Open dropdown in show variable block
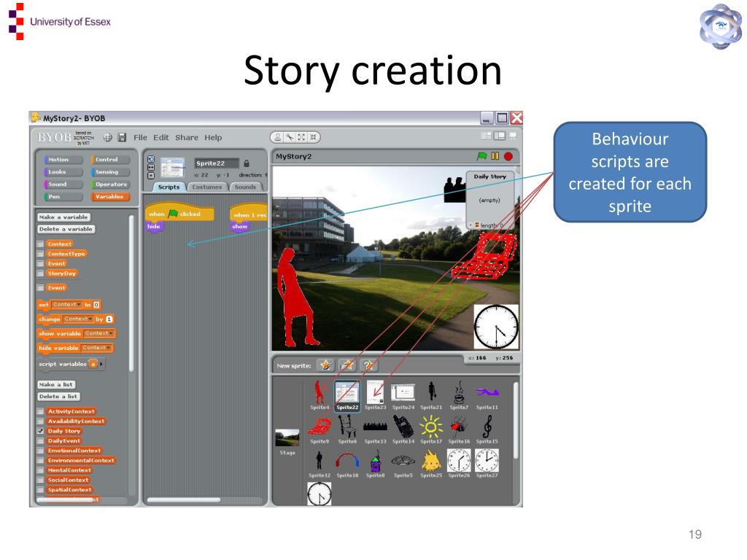 pyautogui.click(x=99, y=334)
